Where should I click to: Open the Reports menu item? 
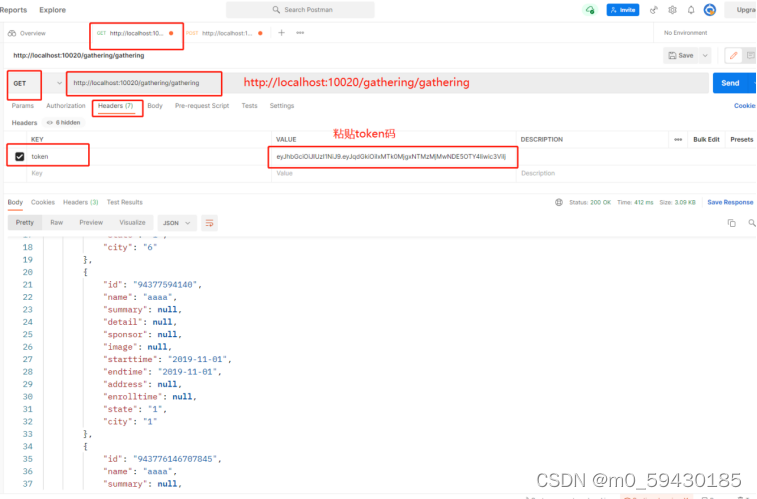point(14,10)
